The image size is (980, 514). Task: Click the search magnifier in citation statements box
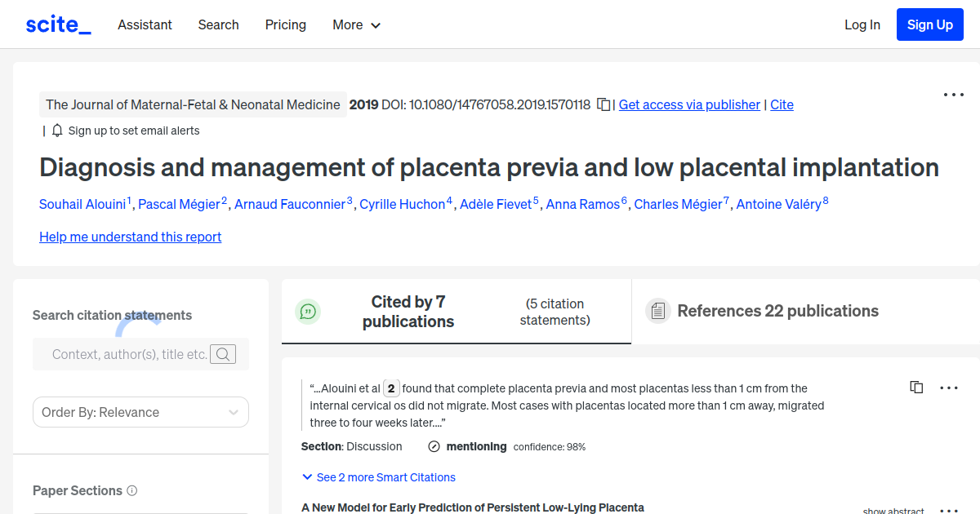coord(223,354)
